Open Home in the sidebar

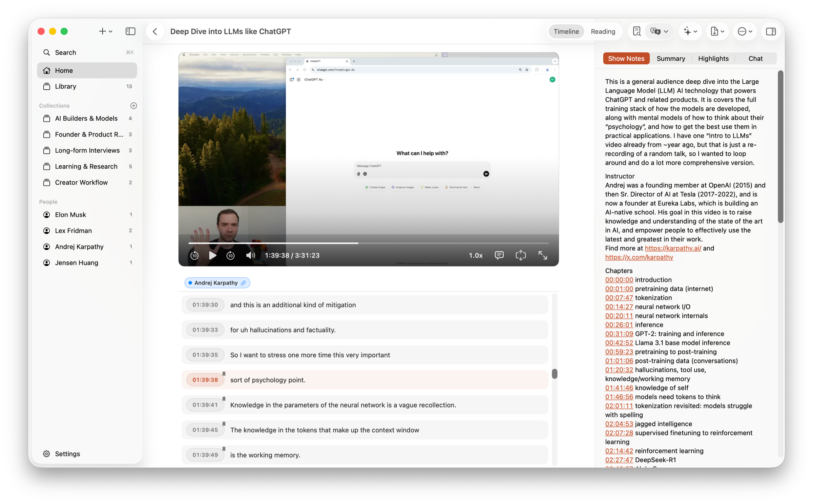87,70
